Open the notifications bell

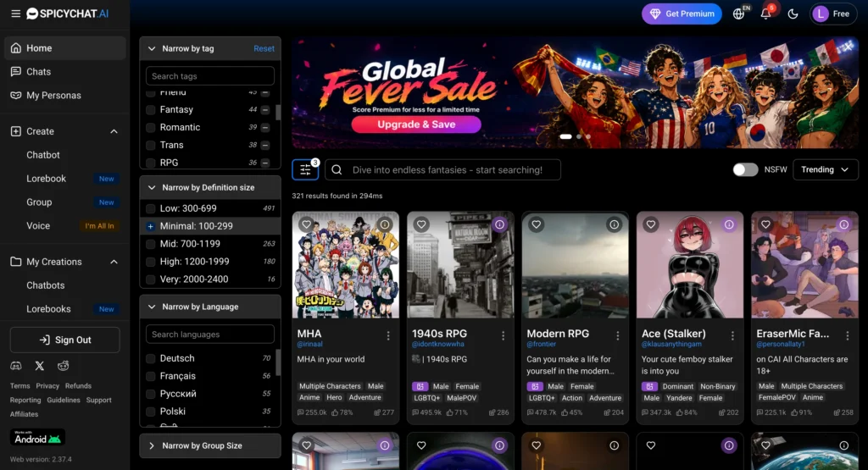(x=765, y=14)
